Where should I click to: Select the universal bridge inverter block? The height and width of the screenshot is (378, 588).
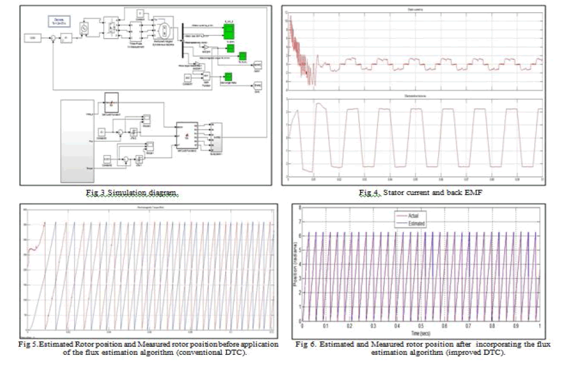tap(112, 27)
